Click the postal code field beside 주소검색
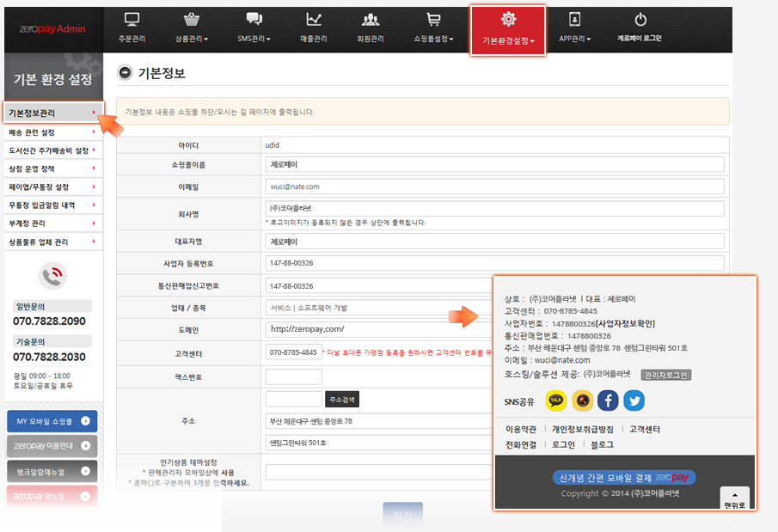 294,399
